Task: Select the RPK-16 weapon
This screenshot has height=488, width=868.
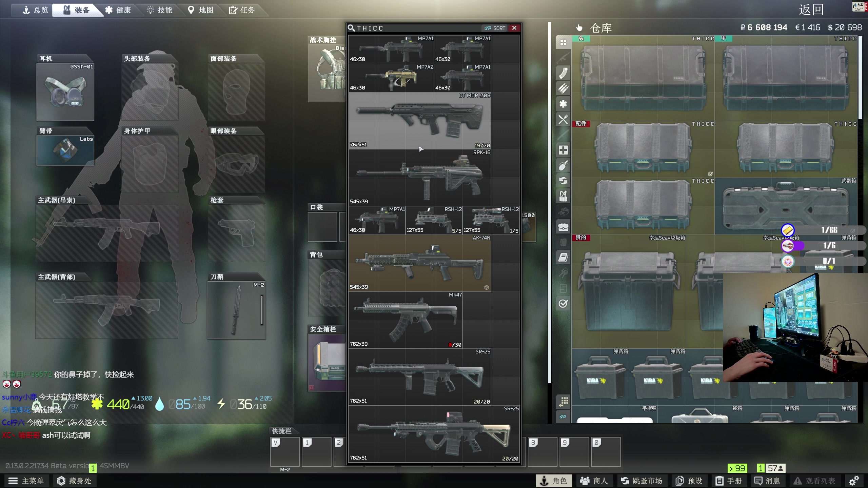Action: click(x=420, y=178)
